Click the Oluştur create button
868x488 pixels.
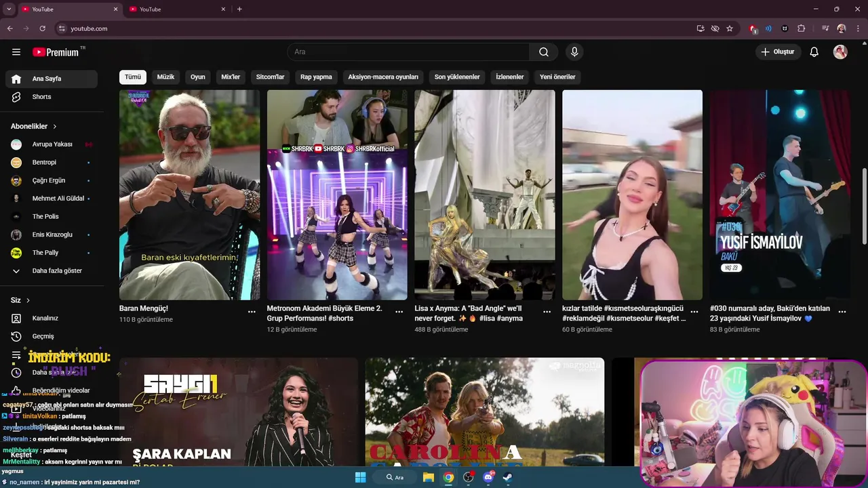point(778,52)
